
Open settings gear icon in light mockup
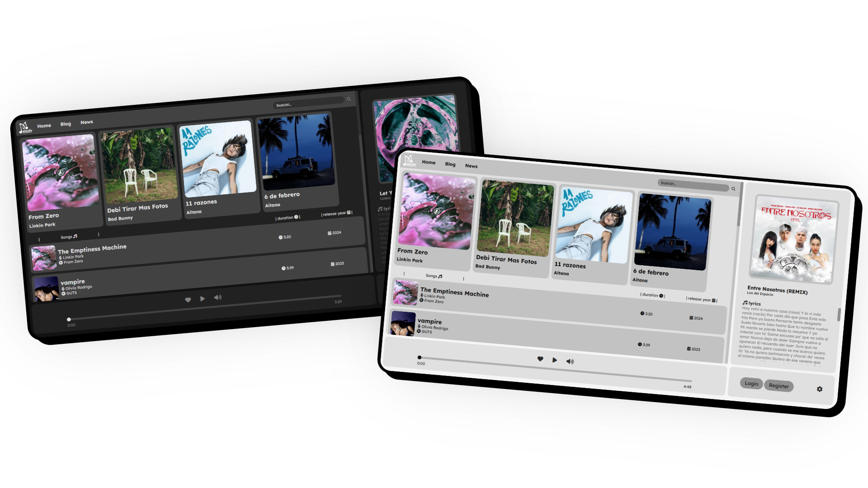[820, 389]
